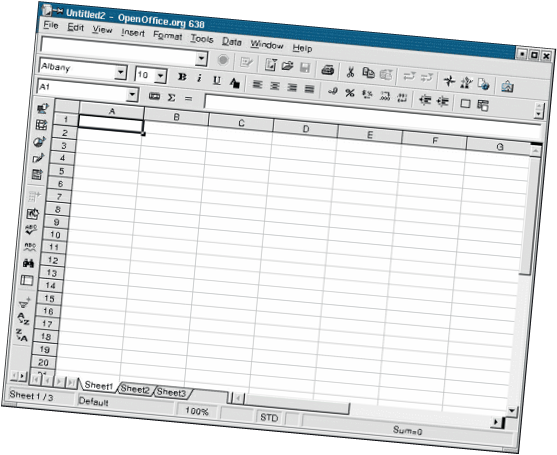Click the Borders icon
The image size is (557, 455).
[465, 104]
